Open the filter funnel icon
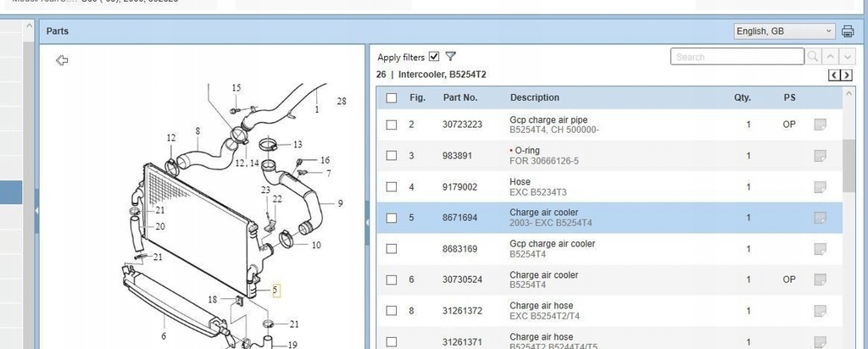 tap(451, 57)
